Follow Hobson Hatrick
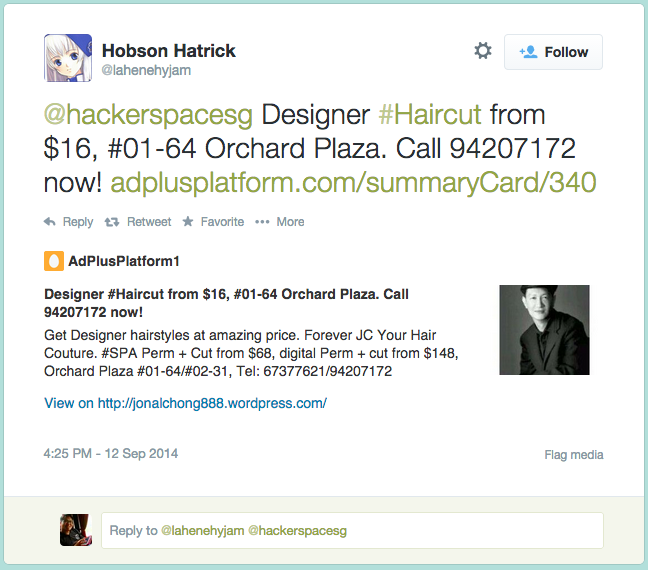This screenshot has height=570, width=648. pos(553,52)
